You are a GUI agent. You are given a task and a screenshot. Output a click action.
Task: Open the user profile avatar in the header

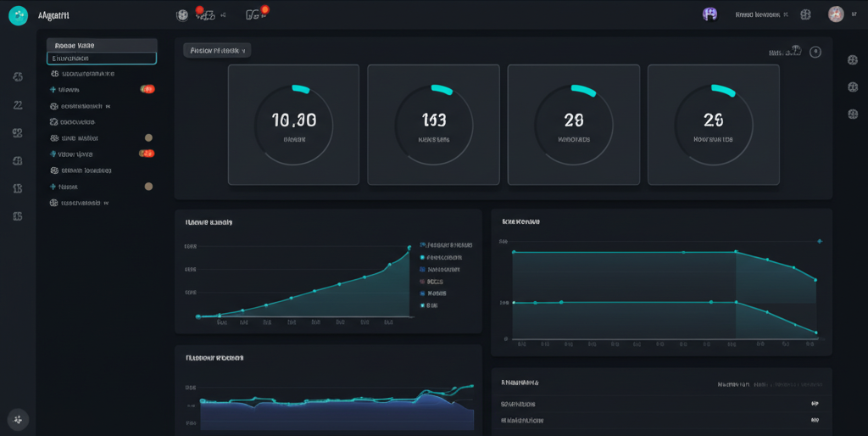(836, 14)
